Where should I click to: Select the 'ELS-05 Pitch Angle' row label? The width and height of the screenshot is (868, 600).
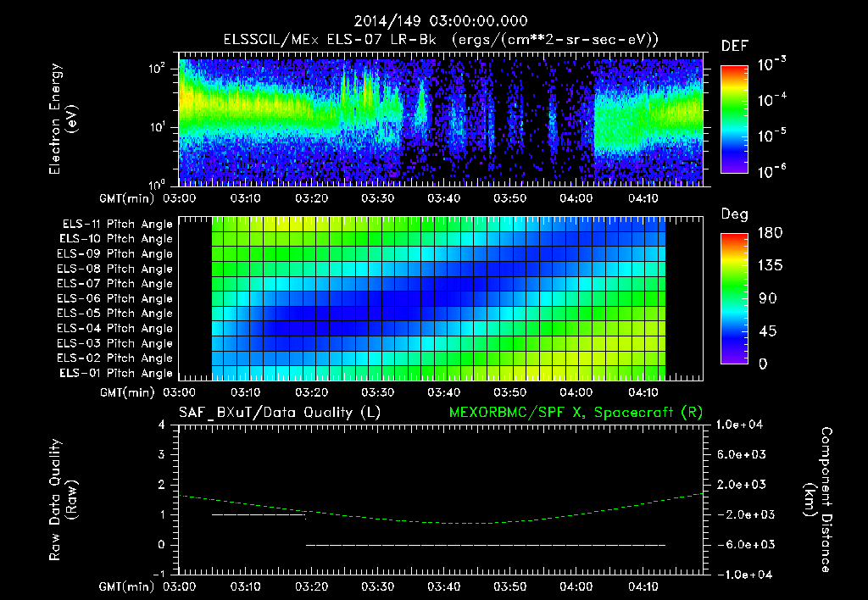(x=114, y=314)
